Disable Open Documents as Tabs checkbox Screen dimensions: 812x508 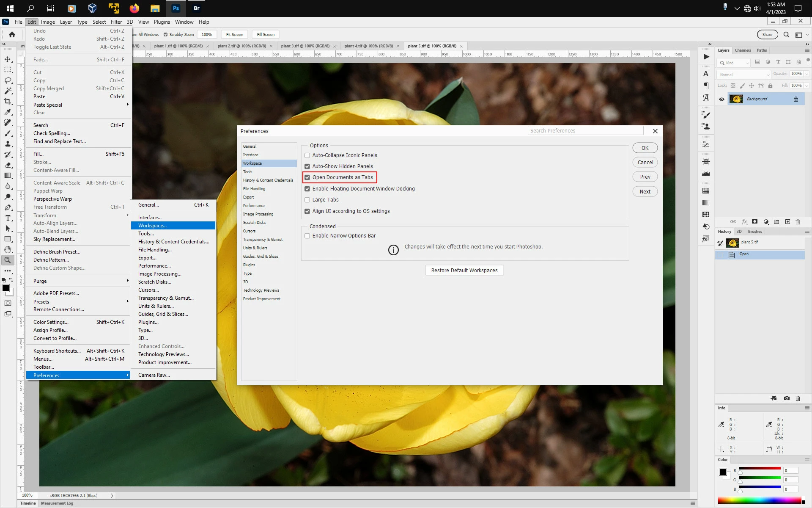(307, 177)
